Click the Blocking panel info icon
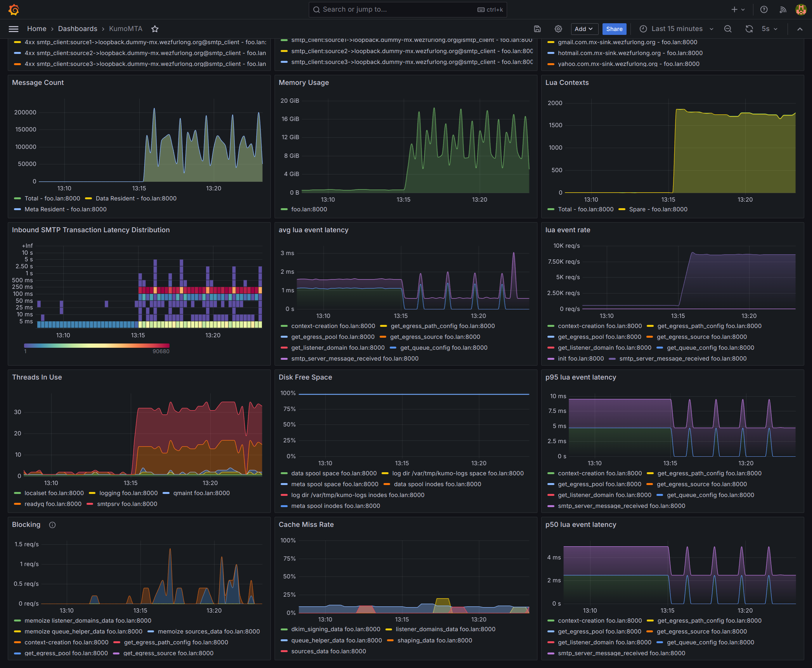 point(52,525)
